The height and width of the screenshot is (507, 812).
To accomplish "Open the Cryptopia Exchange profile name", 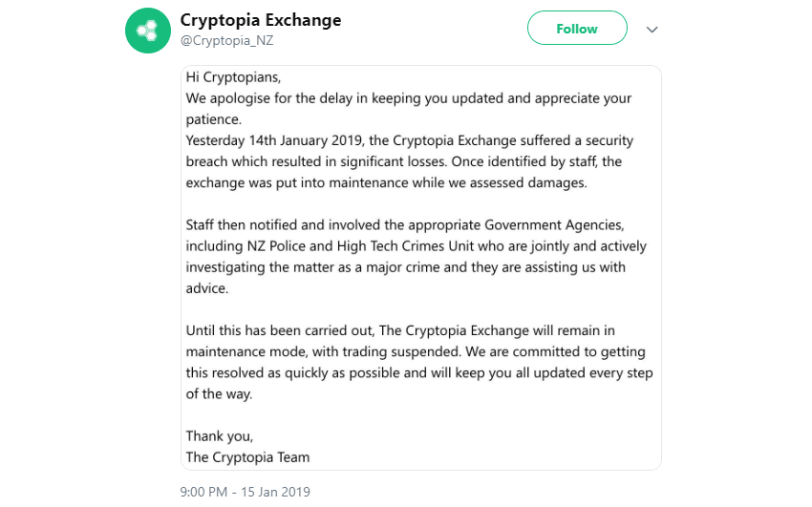I will [x=260, y=20].
